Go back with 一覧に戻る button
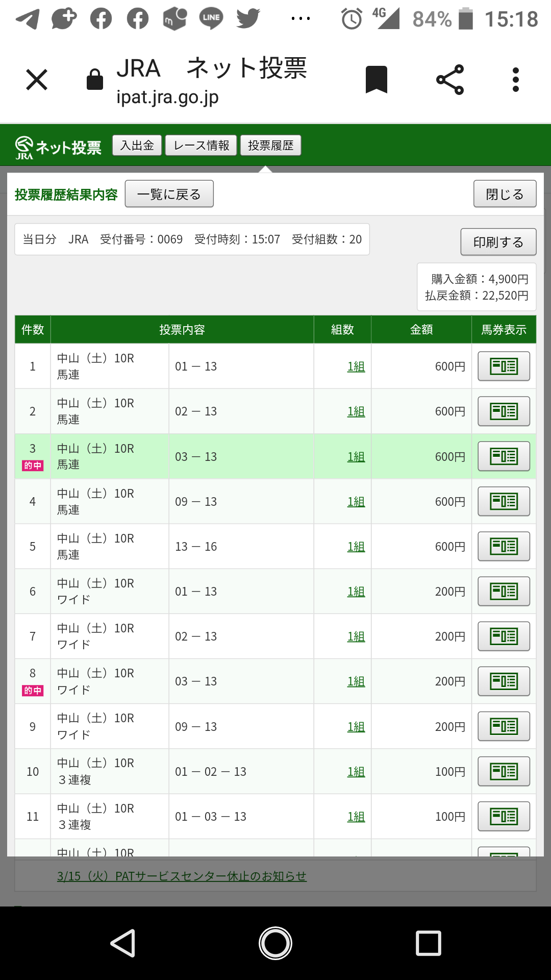 click(x=169, y=194)
